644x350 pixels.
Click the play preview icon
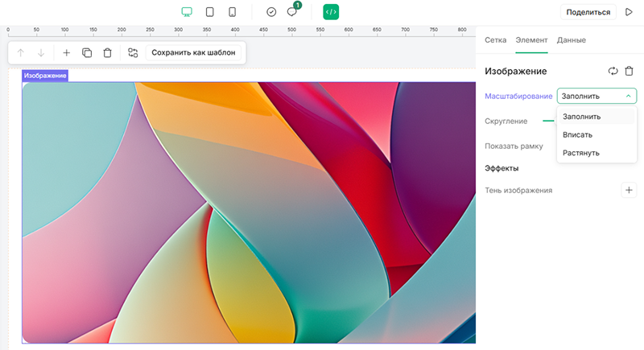pyautogui.click(x=629, y=12)
